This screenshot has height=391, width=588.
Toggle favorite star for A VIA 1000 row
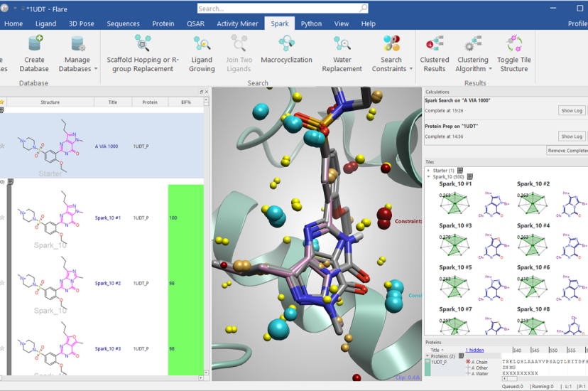(x=2, y=146)
